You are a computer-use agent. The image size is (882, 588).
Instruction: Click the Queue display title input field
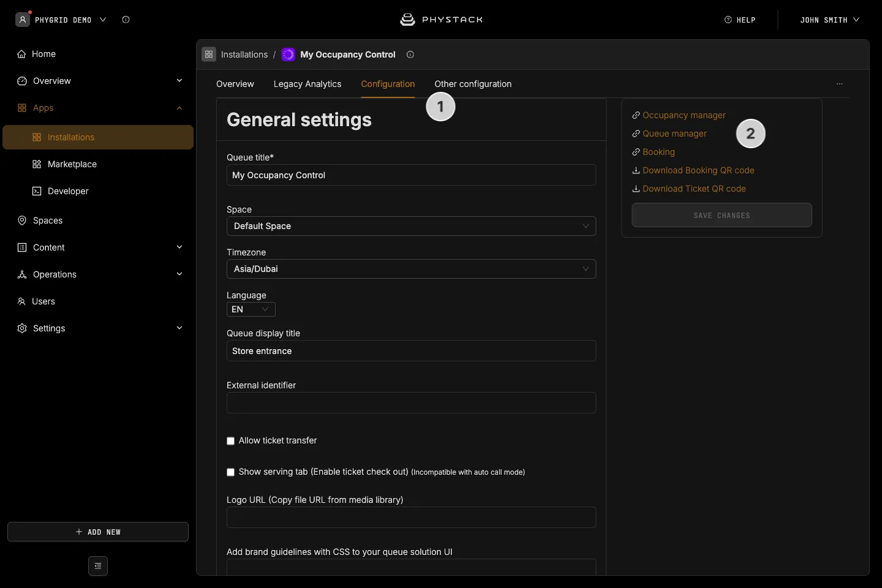click(x=411, y=351)
